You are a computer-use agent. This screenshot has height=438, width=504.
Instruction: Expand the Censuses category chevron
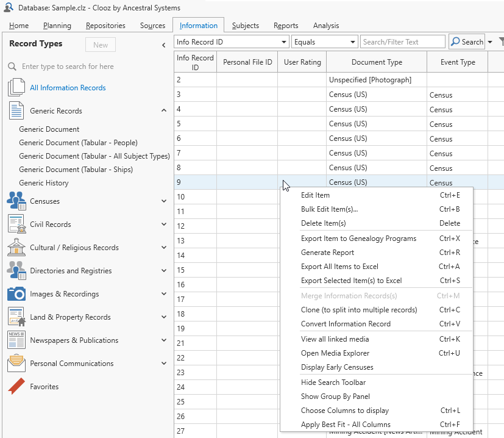pos(163,201)
